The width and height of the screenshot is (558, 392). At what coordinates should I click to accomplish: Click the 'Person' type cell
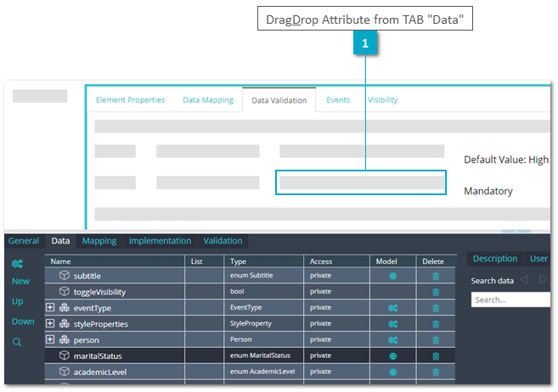click(241, 339)
